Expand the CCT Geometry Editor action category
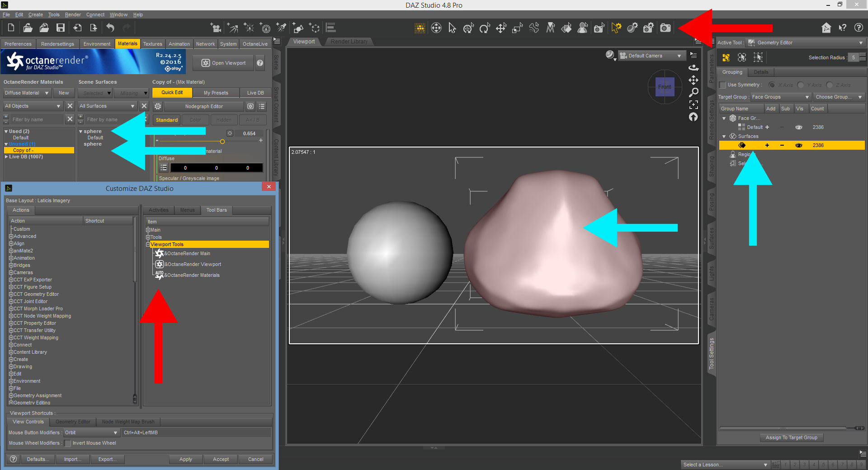Viewport: 868px width, 470px height. pos(11,294)
